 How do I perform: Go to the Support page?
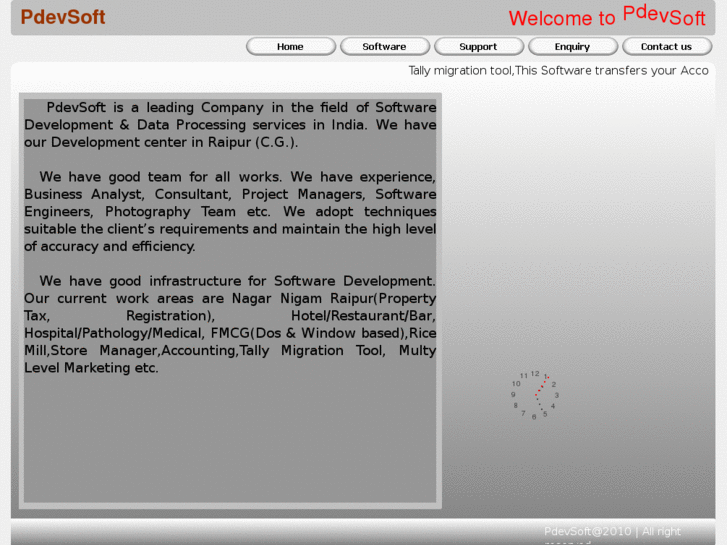click(x=479, y=46)
